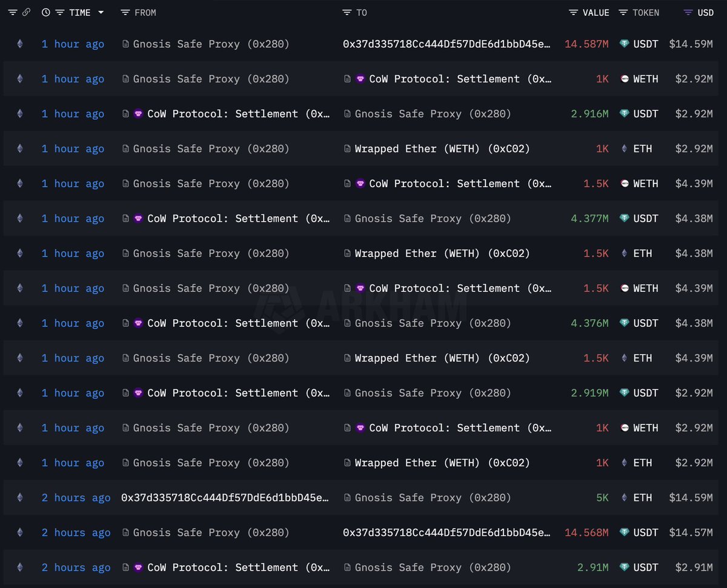Image resolution: width=727 pixels, height=588 pixels.
Task: Click the USDT token in the first row
Action: click(645, 44)
